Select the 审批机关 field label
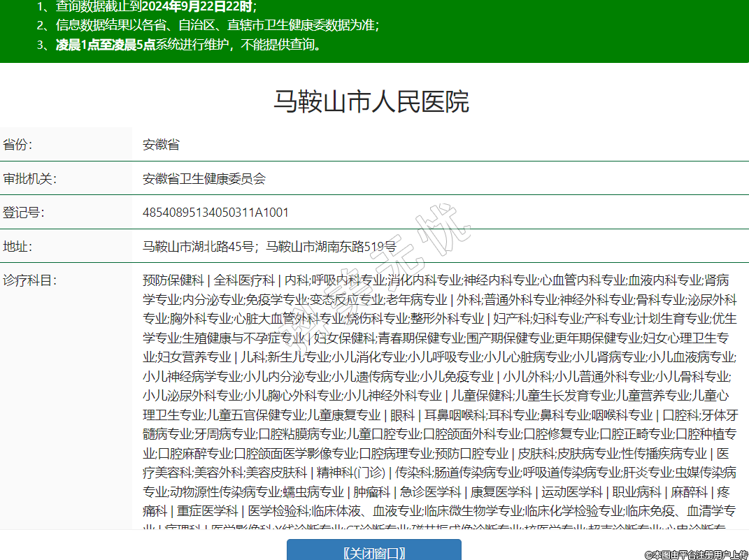The width and height of the screenshot is (749, 560). click(29, 178)
